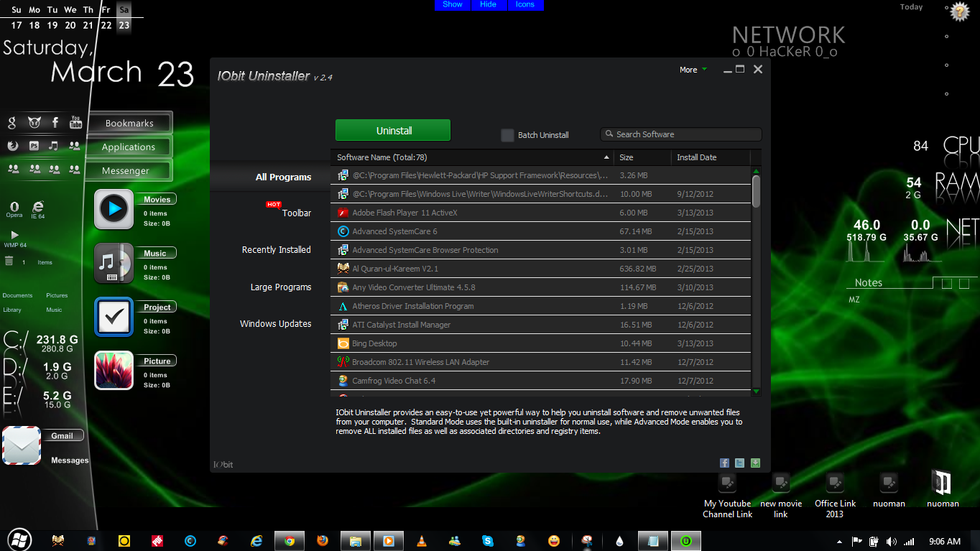This screenshot has height=551, width=980.
Task: Open Google shortcut icon on desktop sidebar
Action: pos(13,123)
